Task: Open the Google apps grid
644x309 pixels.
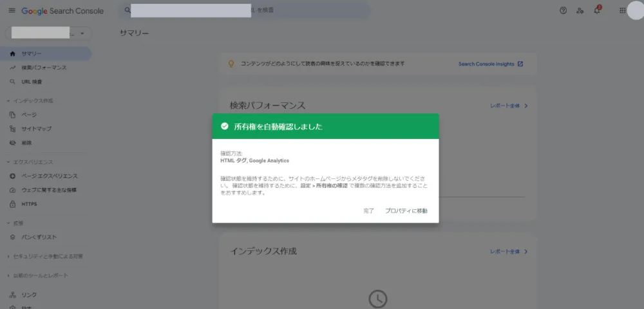Action: coord(623,11)
